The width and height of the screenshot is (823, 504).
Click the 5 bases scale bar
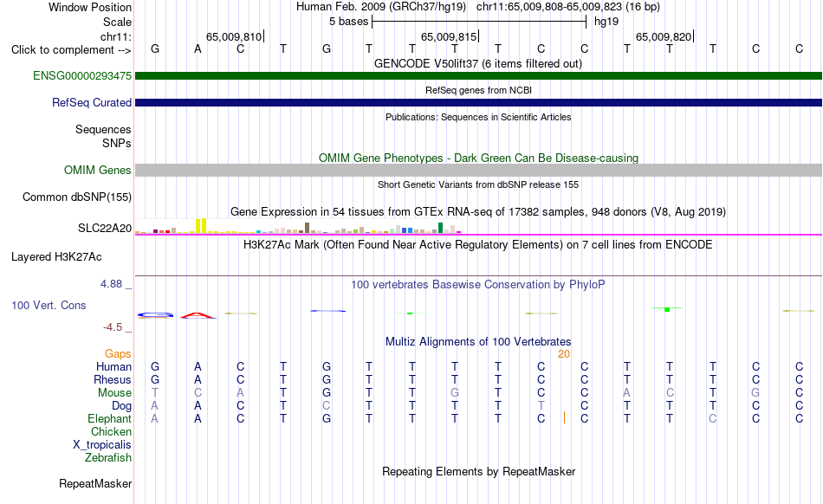coord(479,22)
